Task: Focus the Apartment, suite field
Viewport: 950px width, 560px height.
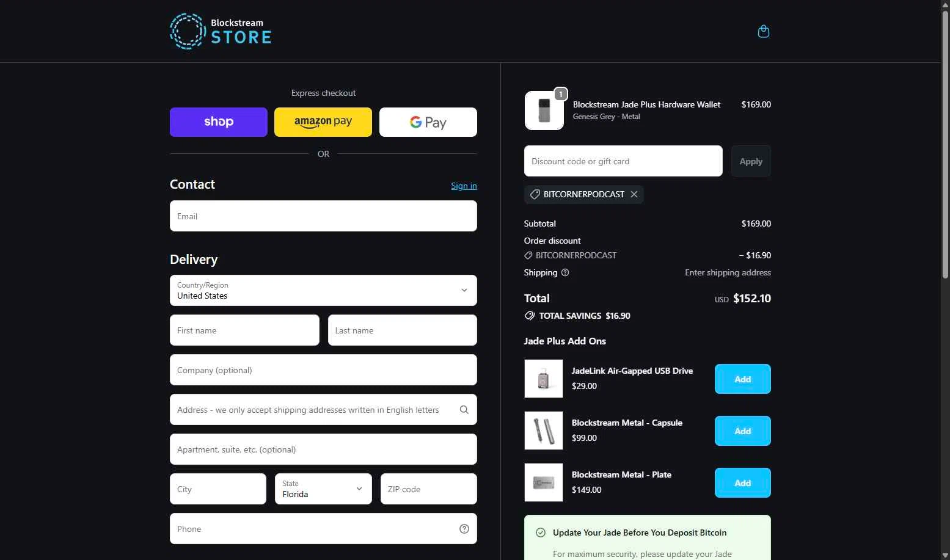Action: click(323, 449)
